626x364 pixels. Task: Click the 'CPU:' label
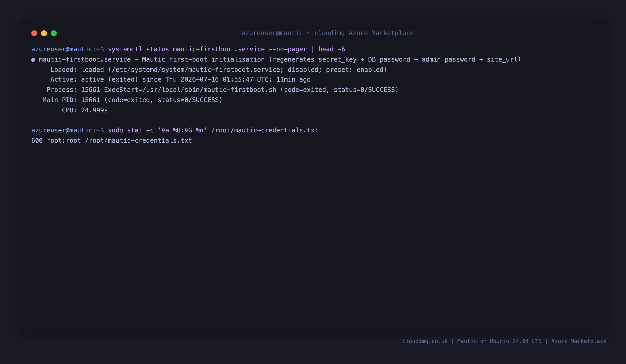pyautogui.click(x=69, y=110)
